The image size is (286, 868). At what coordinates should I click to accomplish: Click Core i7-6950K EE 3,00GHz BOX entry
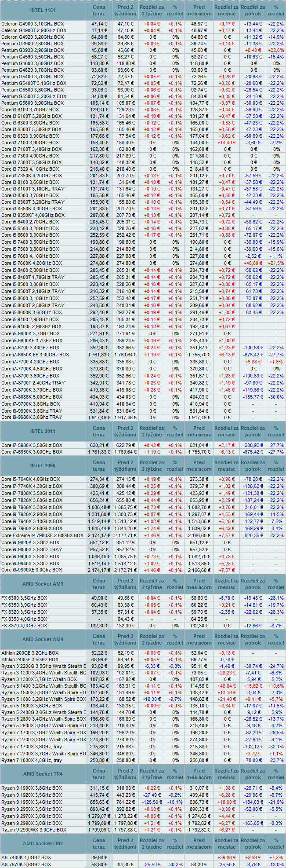click(35, 355)
